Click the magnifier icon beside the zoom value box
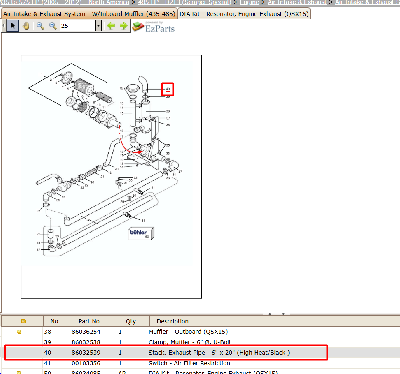Image resolution: width=400 pixels, height=374 pixels. [x=53, y=26]
